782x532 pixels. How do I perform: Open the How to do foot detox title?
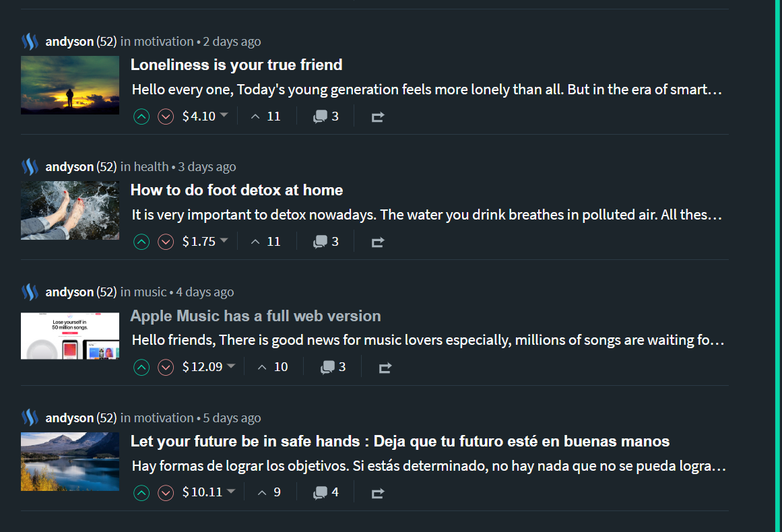click(x=236, y=190)
